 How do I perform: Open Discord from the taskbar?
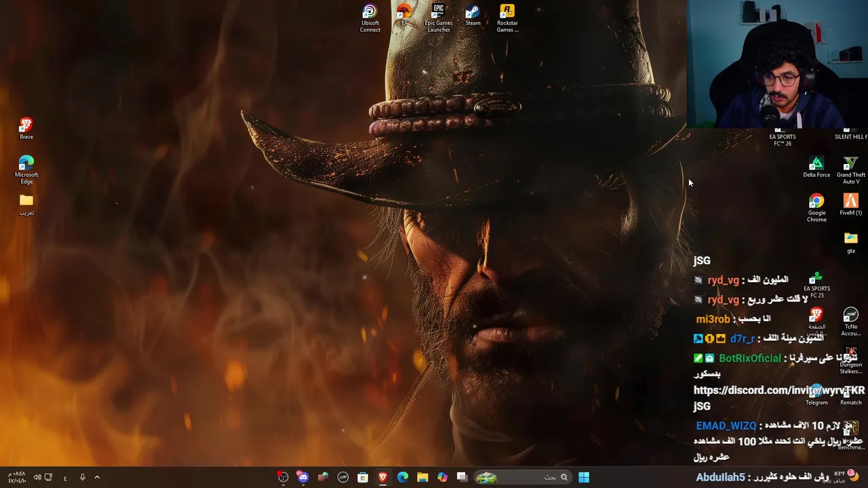click(x=303, y=477)
